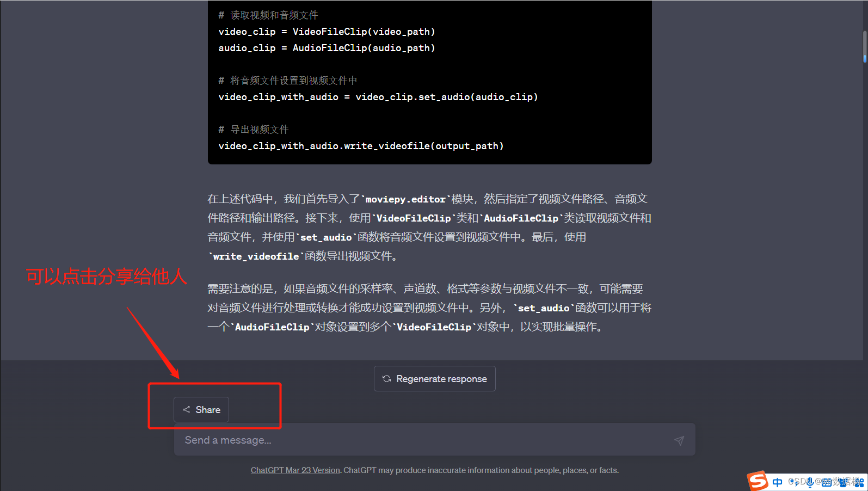
Task: Click the code line video_clip.set_audio(audio_clip)
Action: pos(378,97)
